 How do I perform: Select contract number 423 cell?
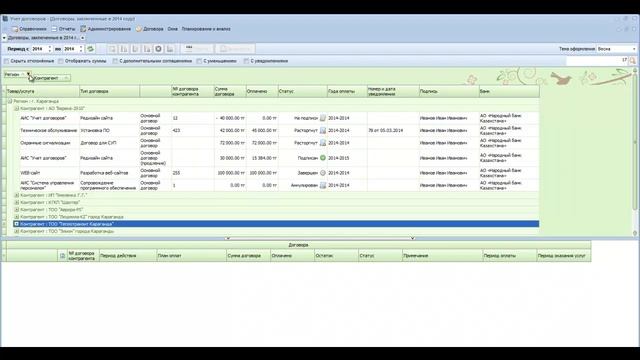(193, 131)
